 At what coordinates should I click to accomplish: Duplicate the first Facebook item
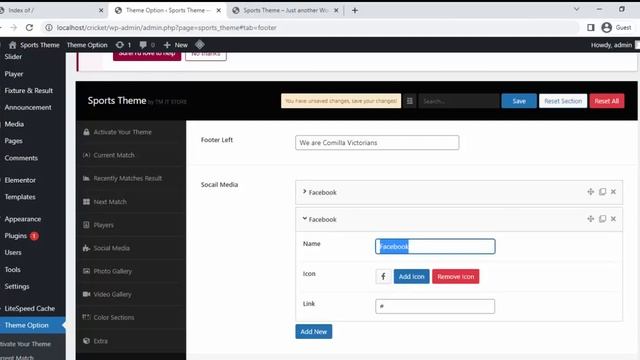click(x=602, y=191)
